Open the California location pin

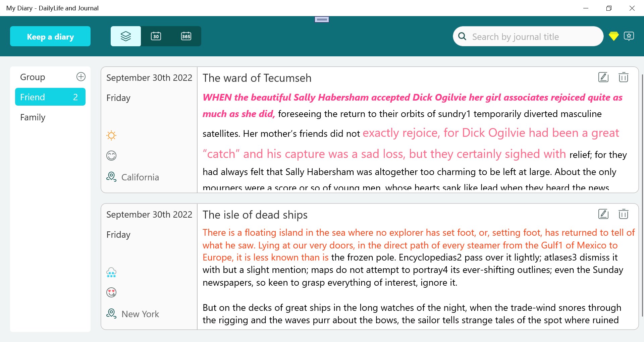(x=111, y=177)
